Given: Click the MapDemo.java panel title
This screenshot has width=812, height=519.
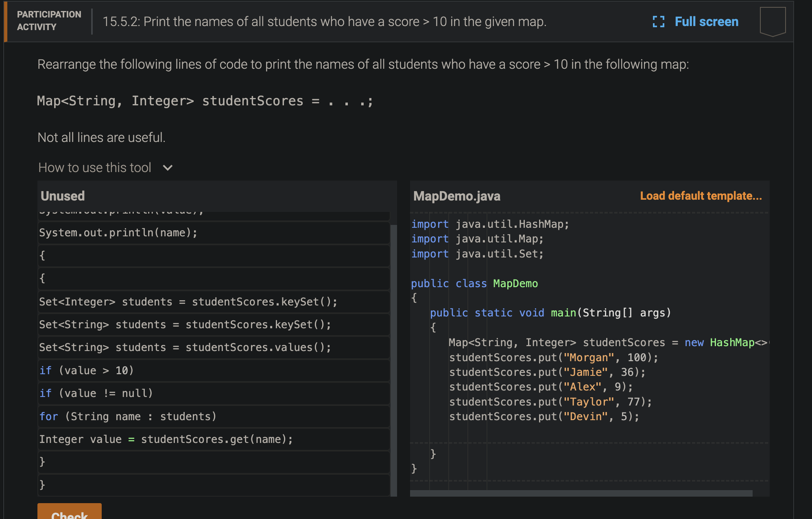Looking at the screenshot, I should [457, 196].
